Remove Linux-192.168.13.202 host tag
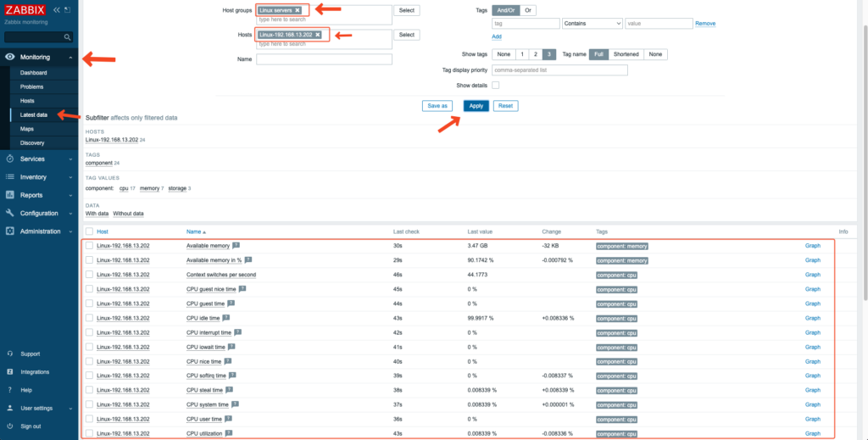 [x=318, y=34]
